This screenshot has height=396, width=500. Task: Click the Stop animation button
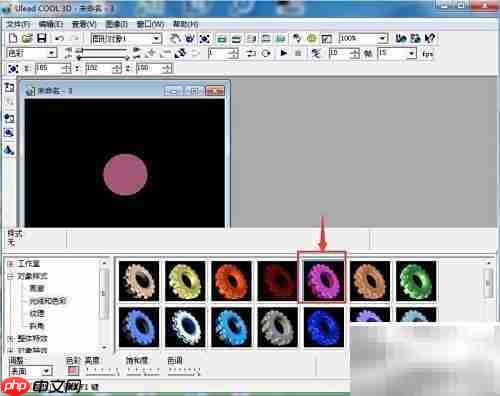pos(298,53)
